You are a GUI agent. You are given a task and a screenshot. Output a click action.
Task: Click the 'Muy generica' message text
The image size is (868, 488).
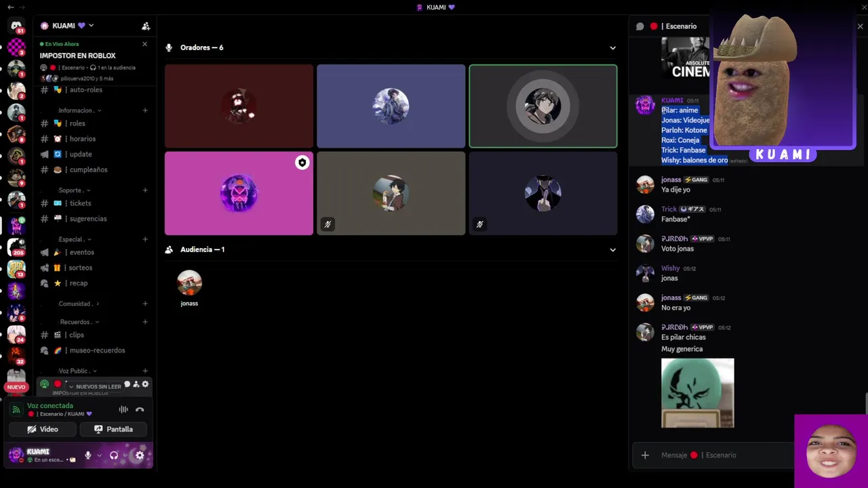[682, 349]
